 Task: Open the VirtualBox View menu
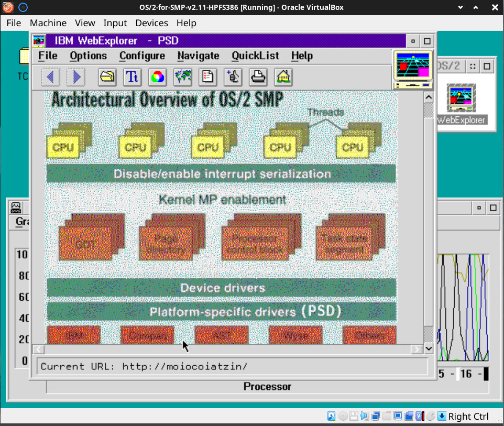point(85,23)
